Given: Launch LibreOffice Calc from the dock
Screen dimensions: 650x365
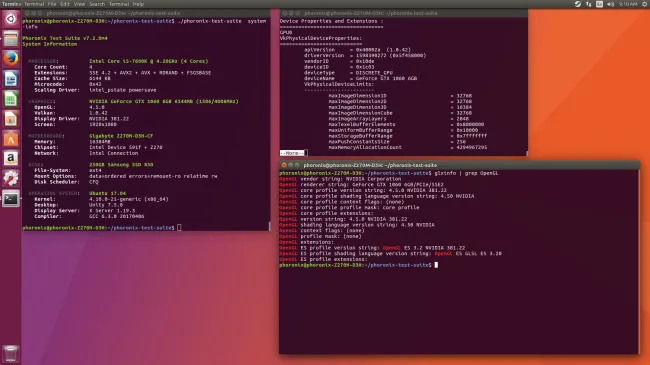Looking at the screenshot, I should pos(11,99).
